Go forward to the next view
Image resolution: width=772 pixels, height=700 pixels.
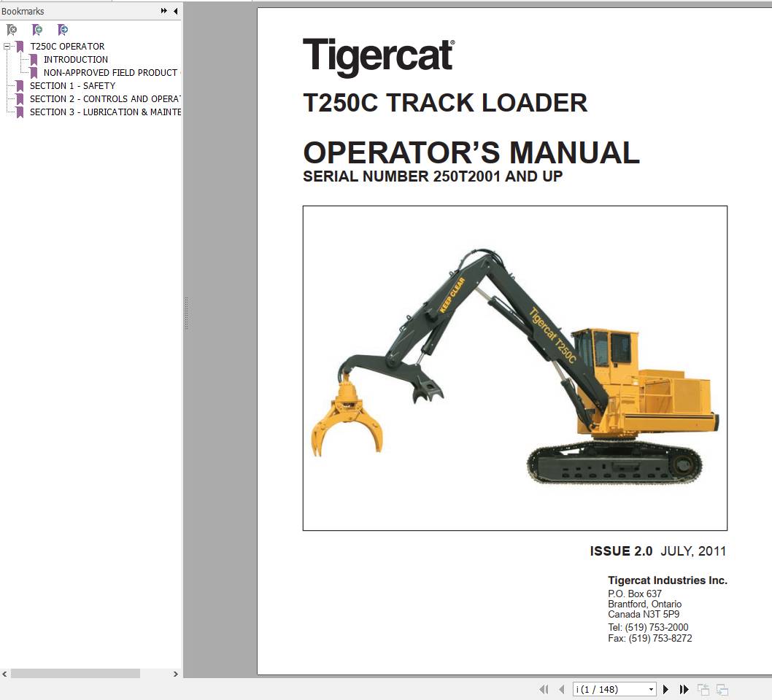click(722, 689)
